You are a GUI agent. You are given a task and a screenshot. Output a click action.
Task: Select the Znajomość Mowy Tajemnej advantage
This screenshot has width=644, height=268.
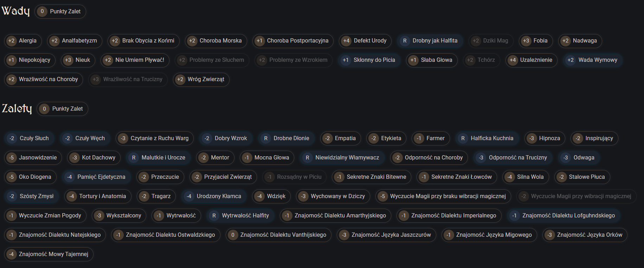pyautogui.click(x=49, y=254)
